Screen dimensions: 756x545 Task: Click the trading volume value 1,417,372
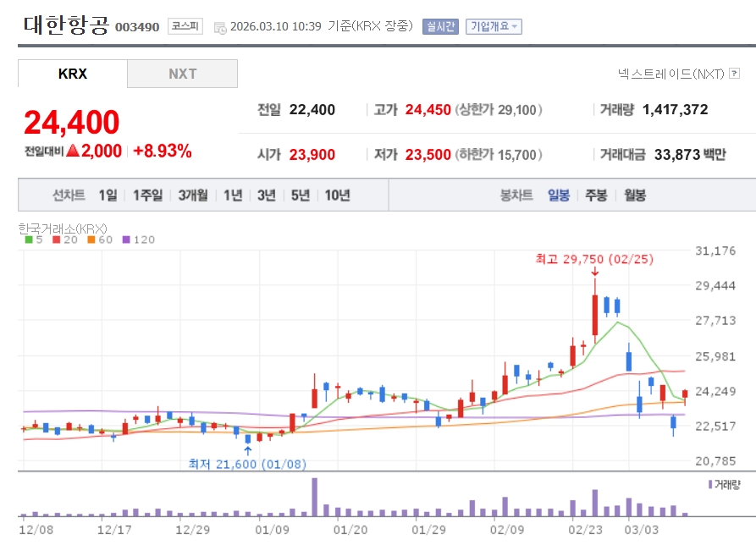[x=675, y=110]
